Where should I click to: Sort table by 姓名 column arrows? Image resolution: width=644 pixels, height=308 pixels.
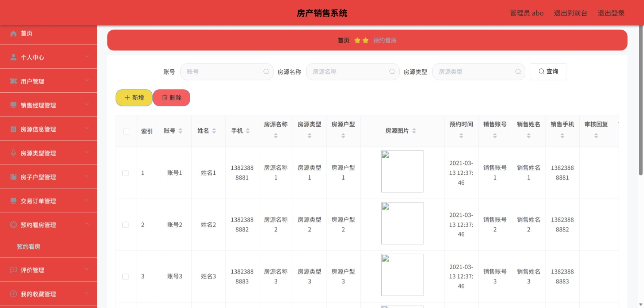pos(214,131)
